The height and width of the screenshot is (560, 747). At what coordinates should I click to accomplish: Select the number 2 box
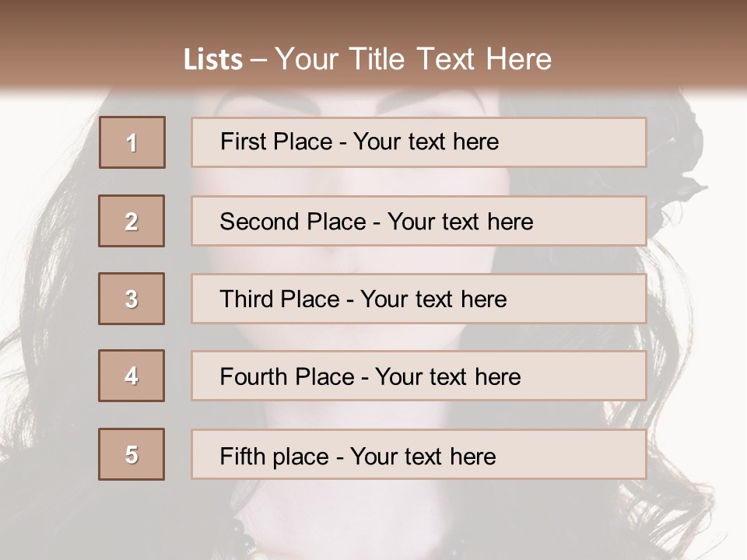[x=132, y=221]
